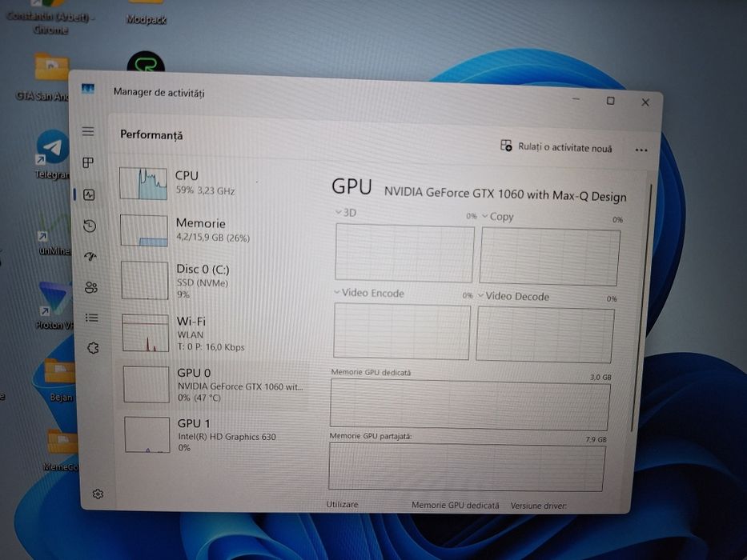747x560 pixels.
Task: Click the Versiune driver label
Action: (538, 506)
